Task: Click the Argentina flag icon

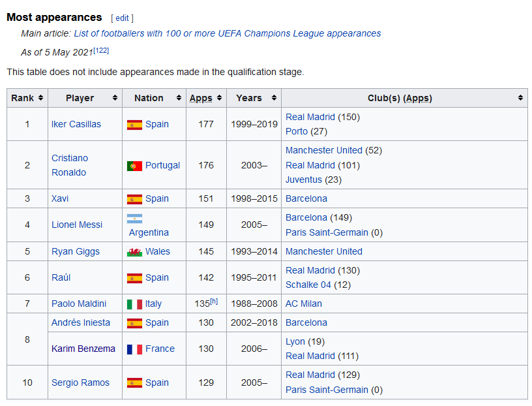Action: [134, 219]
